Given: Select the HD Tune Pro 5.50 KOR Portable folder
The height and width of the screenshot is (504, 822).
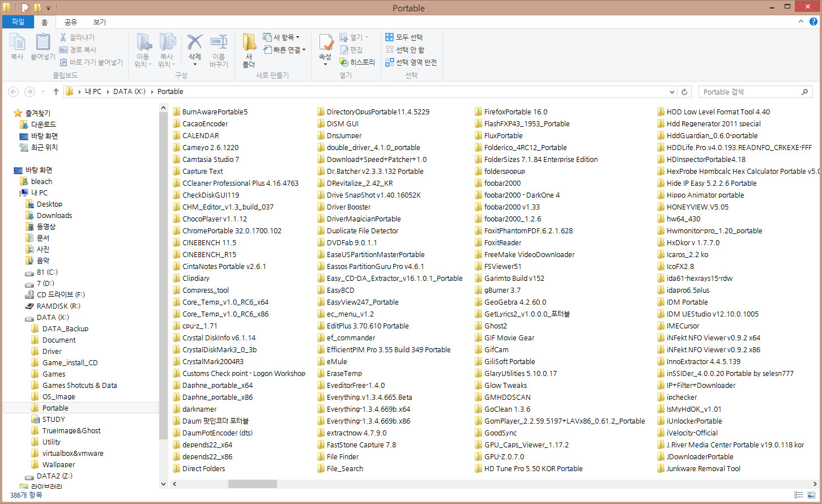Looking at the screenshot, I should (x=533, y=468).
